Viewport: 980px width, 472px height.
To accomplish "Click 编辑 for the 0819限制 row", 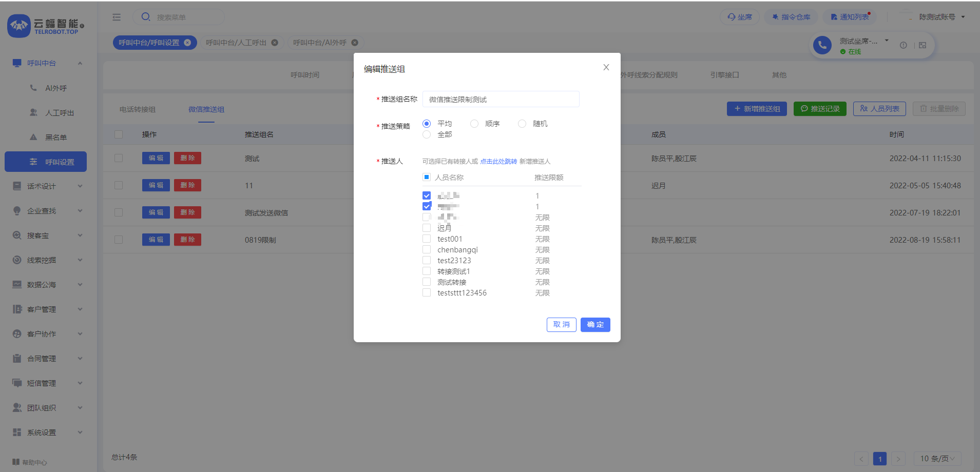I will [x=156, y=240].
